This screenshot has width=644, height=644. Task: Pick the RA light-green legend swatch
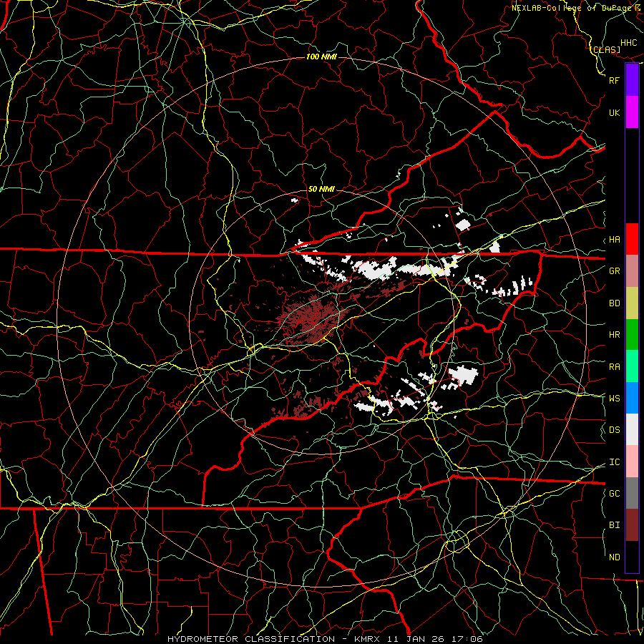click(x=632, y=366)
